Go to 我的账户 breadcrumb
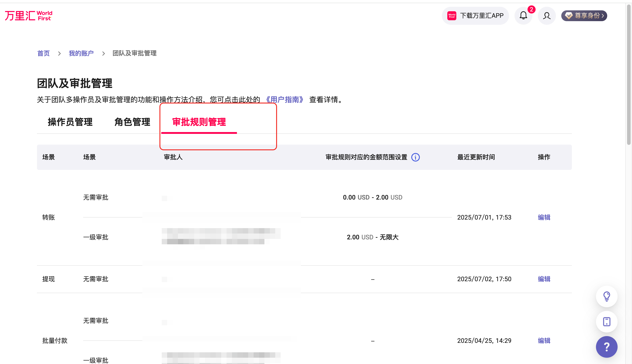 pos(81,53)
